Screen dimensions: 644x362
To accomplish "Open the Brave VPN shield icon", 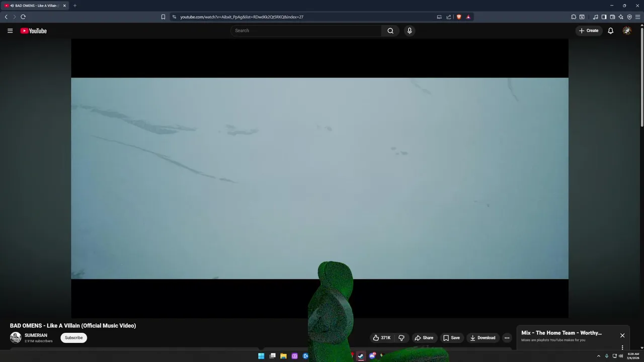I will click(629, 17).
